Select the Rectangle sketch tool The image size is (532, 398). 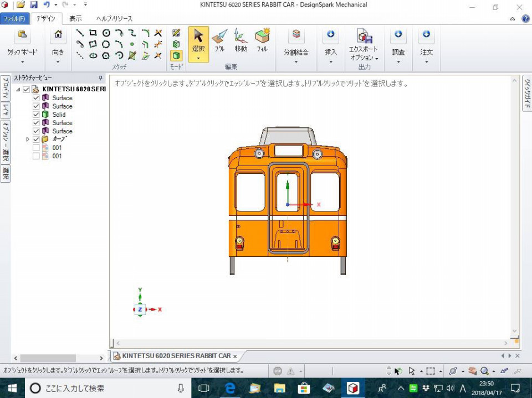93,33
